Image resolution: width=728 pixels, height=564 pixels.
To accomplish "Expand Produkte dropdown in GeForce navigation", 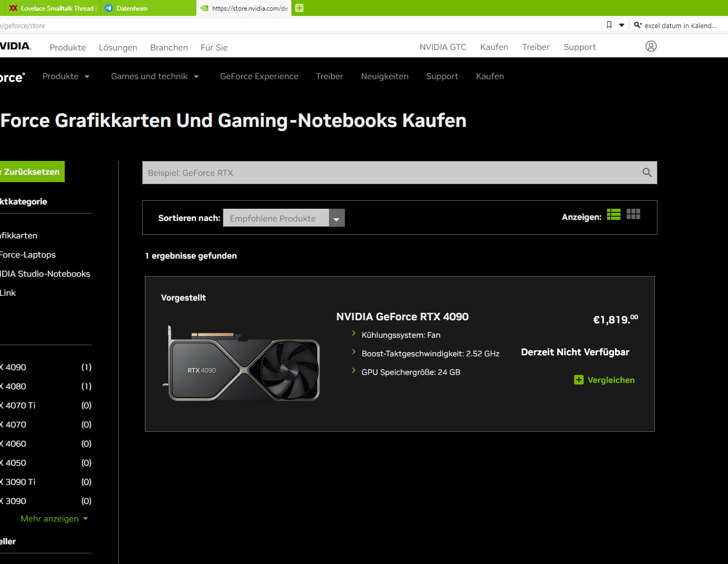I will point(66,76).
